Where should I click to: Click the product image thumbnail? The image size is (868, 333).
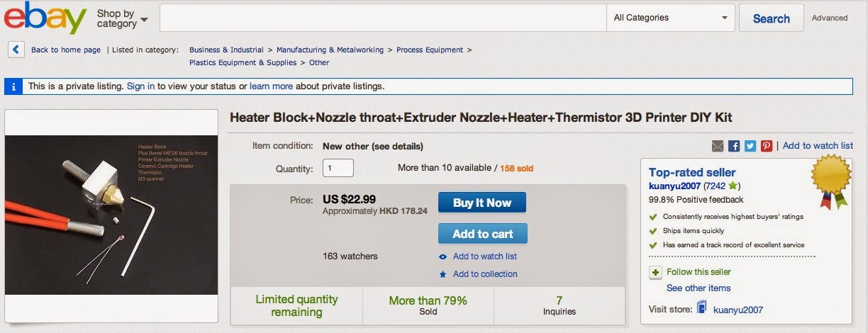[111, 215]
